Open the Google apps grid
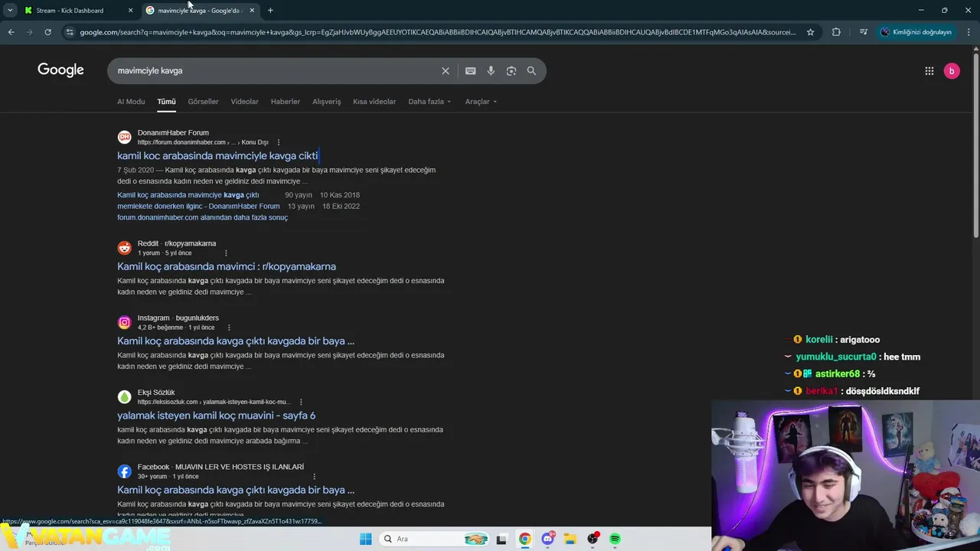This screenshot has height=551, width=980. click(929, 70)
